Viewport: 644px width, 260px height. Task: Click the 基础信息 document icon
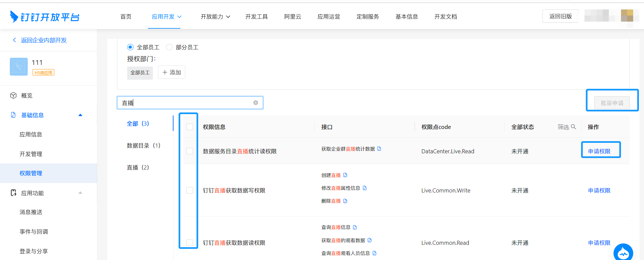coord(13,115)
